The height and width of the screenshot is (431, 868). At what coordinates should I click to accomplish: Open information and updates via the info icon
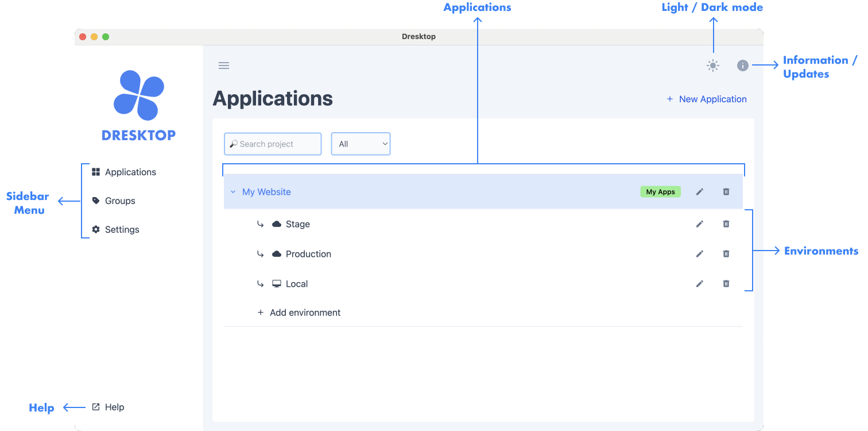(742, 66)
